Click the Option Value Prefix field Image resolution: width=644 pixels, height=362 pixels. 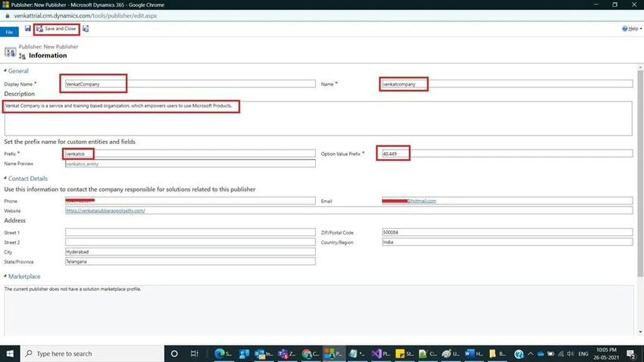point(507,154)
